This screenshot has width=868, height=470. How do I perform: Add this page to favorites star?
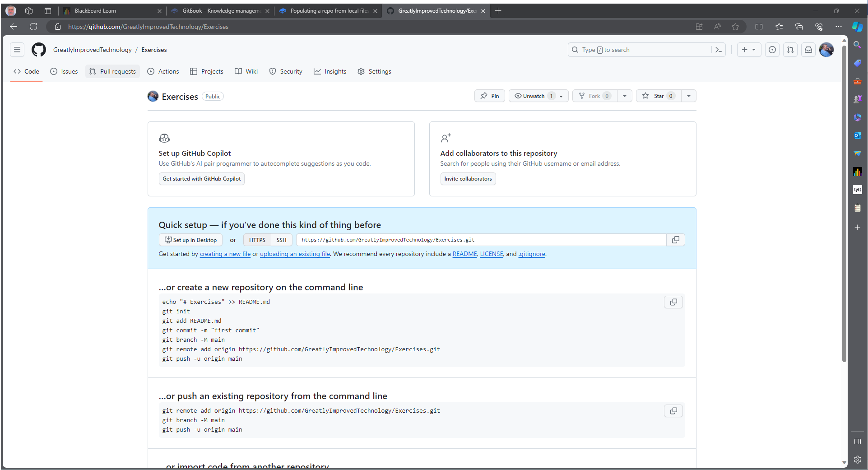tap(735, 27)
